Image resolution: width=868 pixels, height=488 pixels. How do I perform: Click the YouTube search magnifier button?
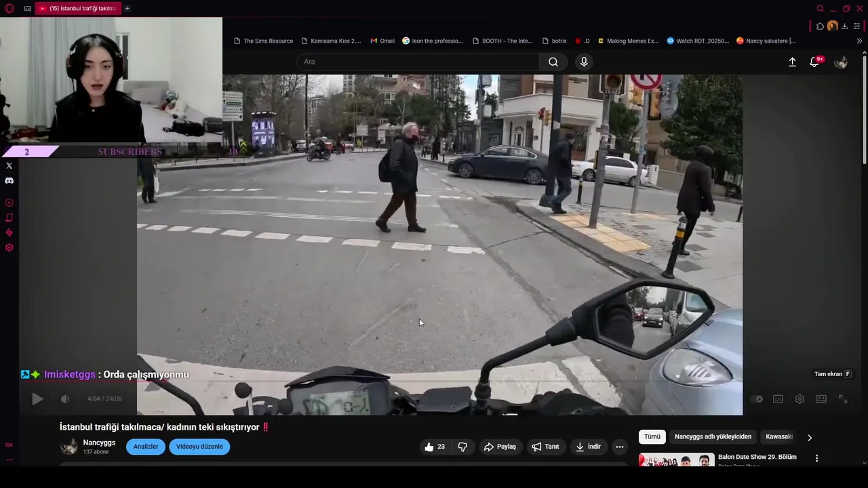pos(553,62)
